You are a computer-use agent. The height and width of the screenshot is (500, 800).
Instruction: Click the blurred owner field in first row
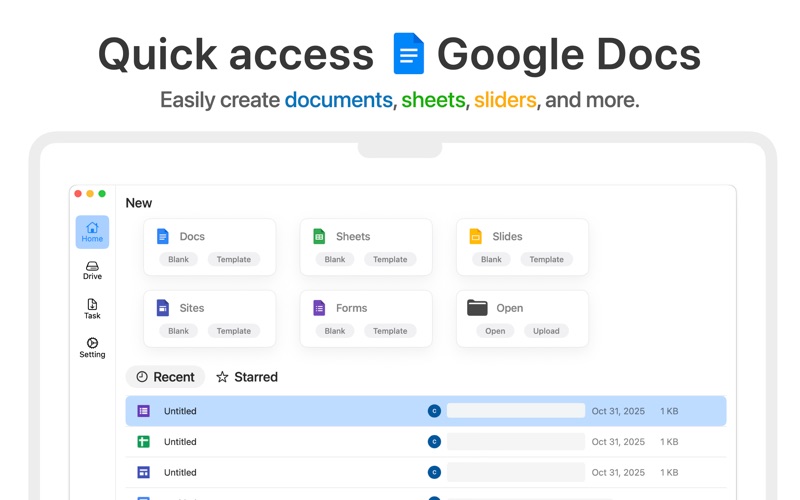click(x=516, y=411)
